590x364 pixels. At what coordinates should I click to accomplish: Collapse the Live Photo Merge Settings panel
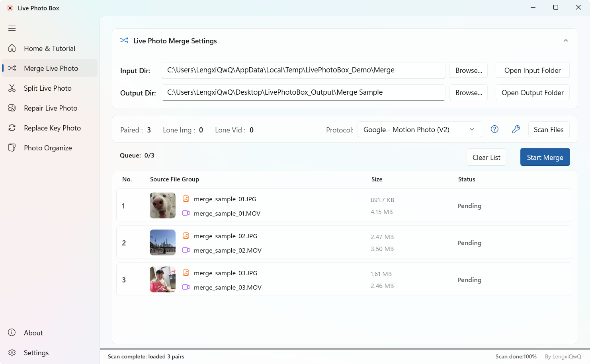(566, 41)
